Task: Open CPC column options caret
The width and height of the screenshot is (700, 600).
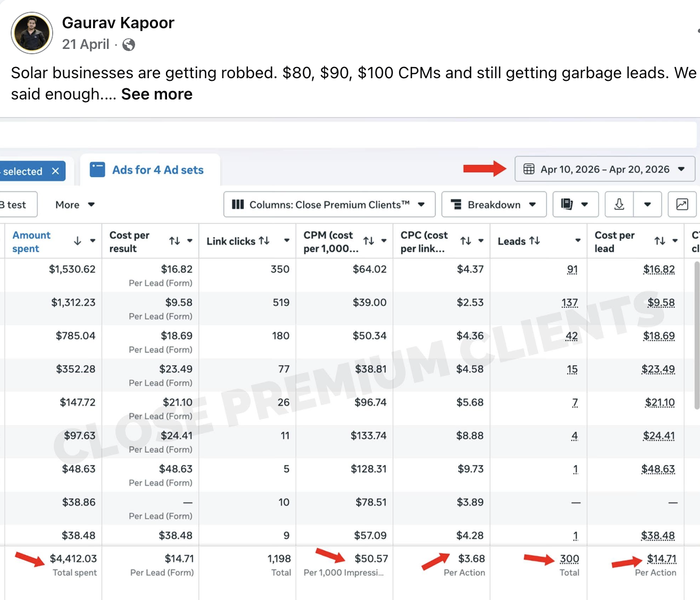Action: point(481,241)
